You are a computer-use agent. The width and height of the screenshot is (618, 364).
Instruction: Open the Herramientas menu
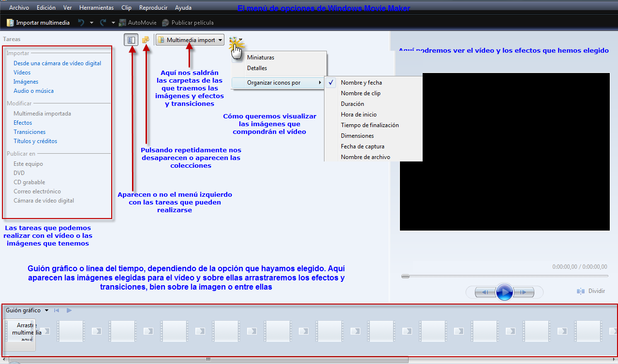(x=97, y=8)
